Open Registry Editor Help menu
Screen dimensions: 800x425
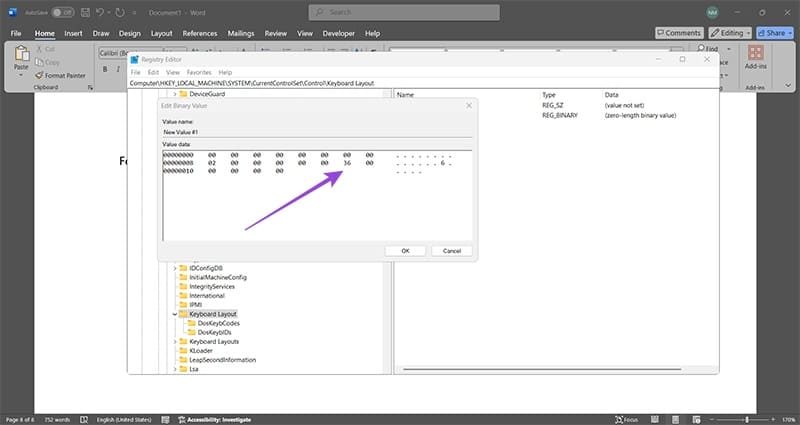(225, 72)
